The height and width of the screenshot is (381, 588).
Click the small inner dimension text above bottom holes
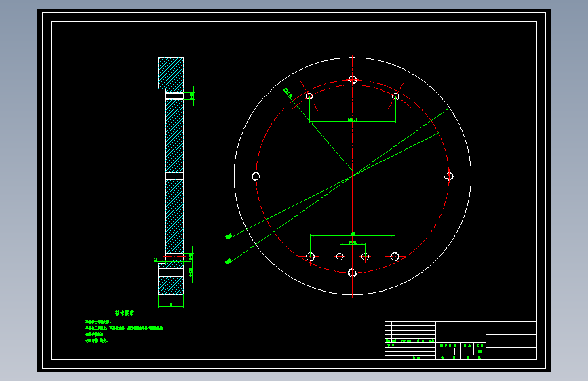point(353,242)
